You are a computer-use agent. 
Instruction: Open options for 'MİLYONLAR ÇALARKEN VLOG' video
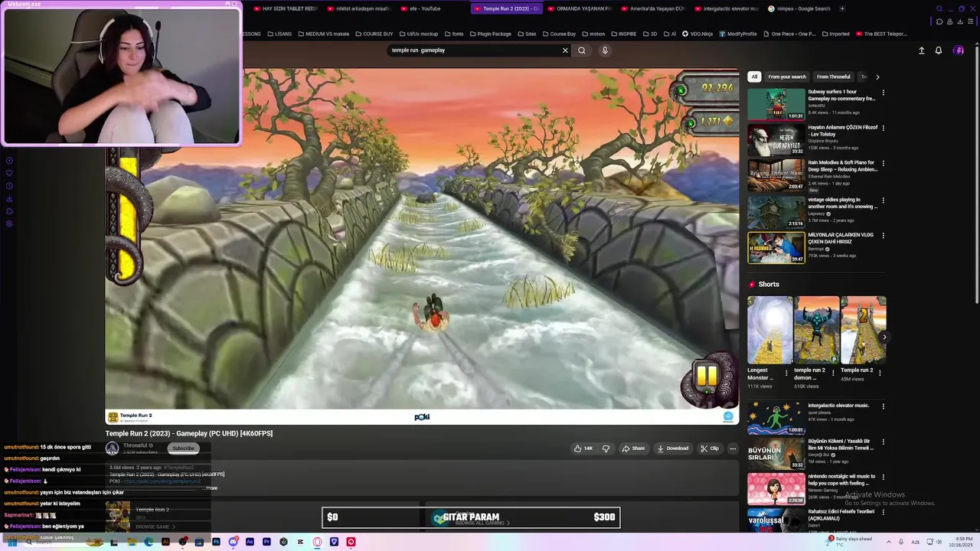coord(883,236)
